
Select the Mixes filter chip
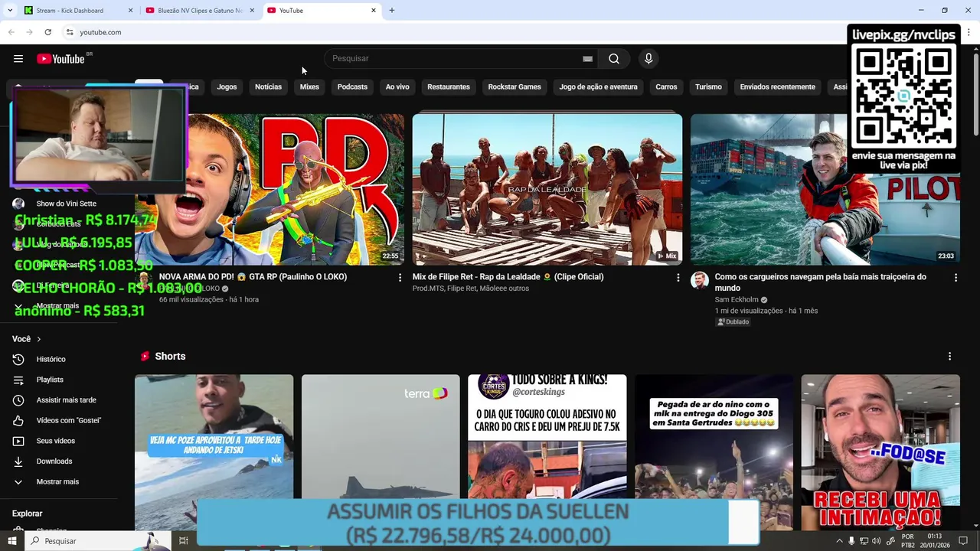coord(309,87)
